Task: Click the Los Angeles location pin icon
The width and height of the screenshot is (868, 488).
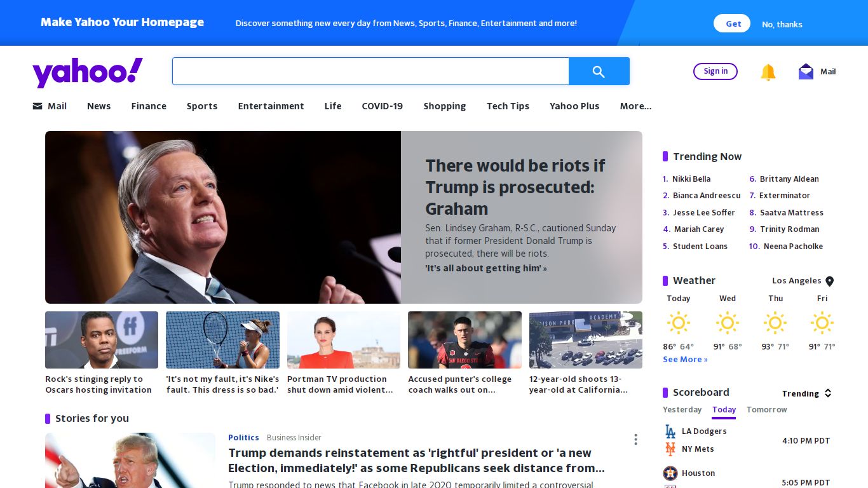Action: (829, 281)
